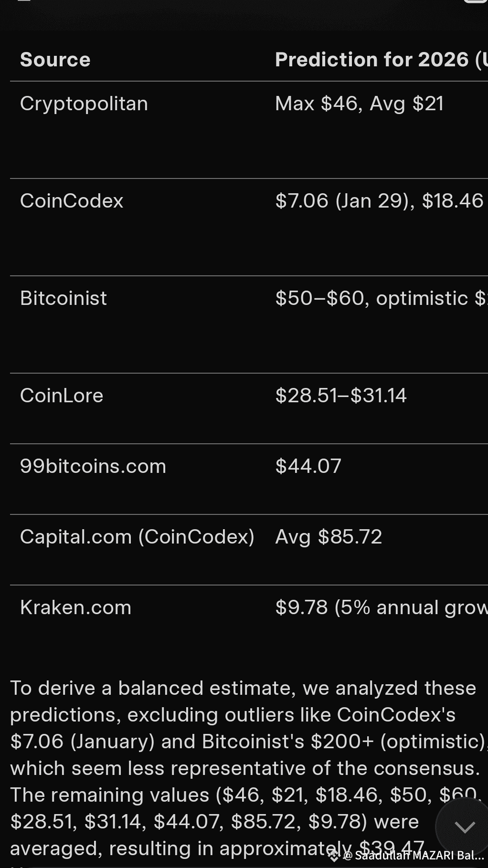Click the Kraken.com source cell
Screen dimensions: 488x868
coord(75,607)
